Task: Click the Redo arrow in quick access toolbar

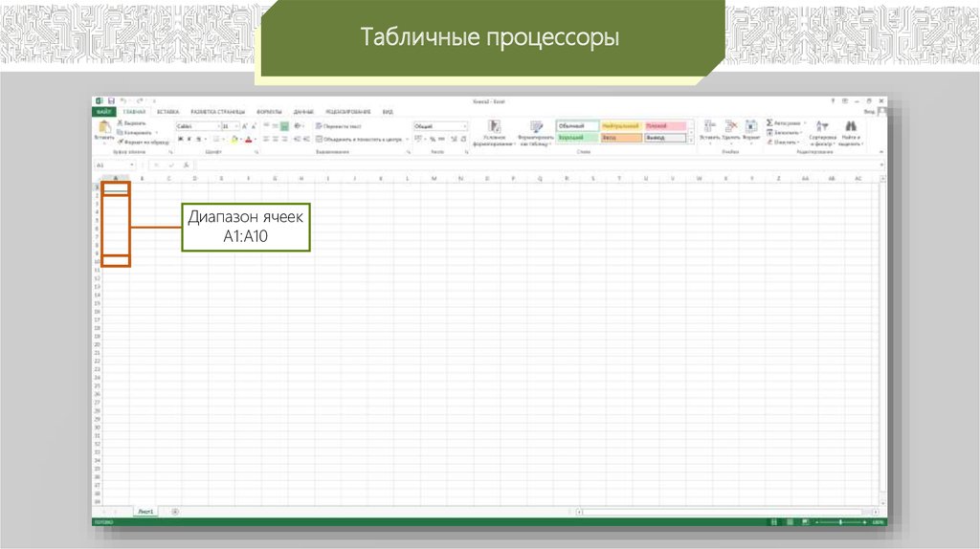Action: tap(140, 101)
